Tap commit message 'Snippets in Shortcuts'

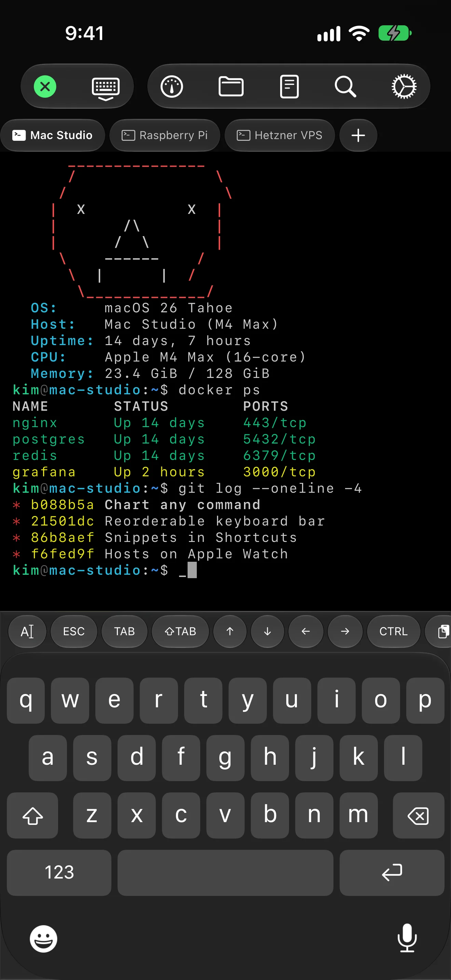coord(201,537)
